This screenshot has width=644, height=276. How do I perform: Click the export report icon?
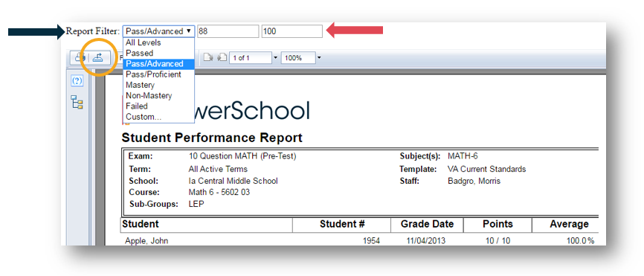97,58
